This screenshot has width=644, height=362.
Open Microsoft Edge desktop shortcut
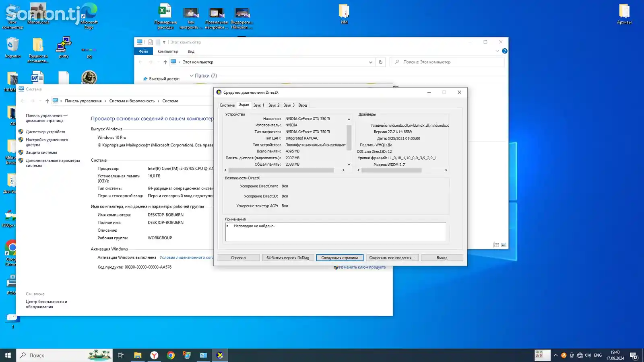[x=89, y=16]
